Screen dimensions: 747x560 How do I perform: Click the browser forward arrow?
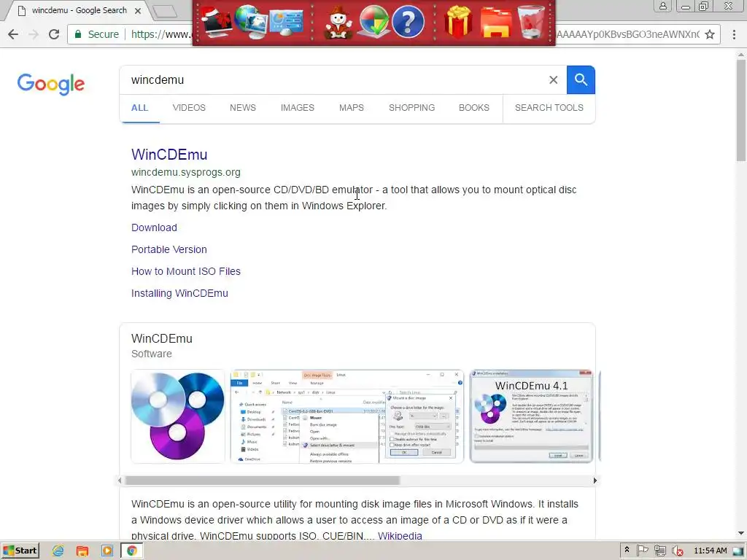(x=34, y=34)
